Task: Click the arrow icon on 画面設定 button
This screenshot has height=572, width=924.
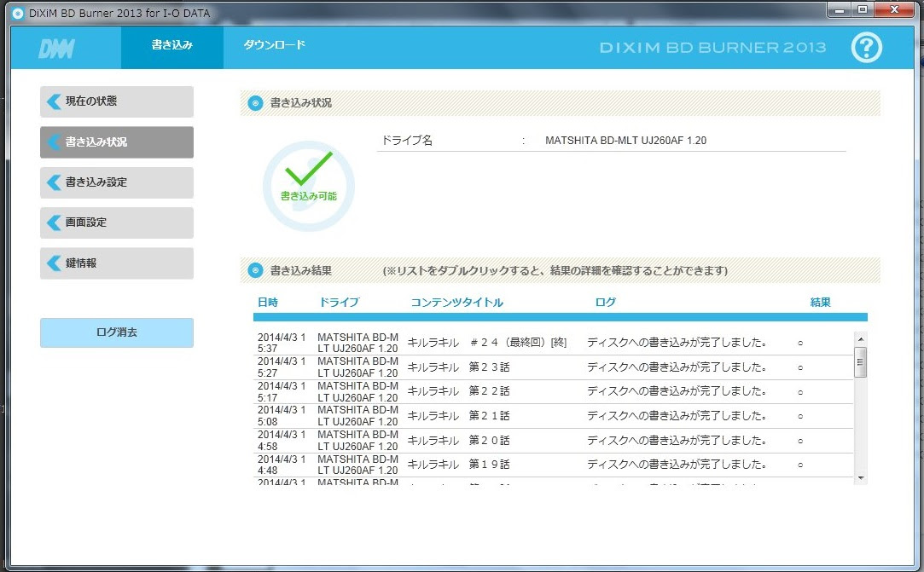Action: pyautogui.click(x=54, y=222)
